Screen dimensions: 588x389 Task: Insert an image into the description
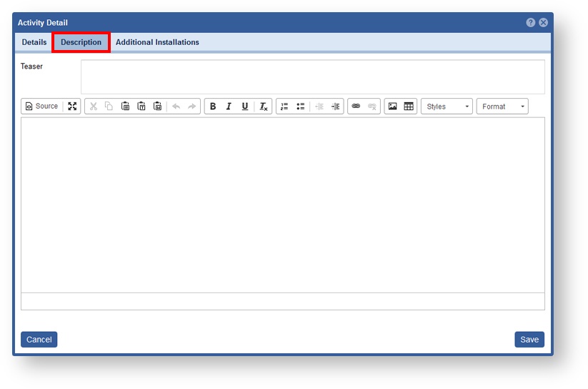(392, 107)
